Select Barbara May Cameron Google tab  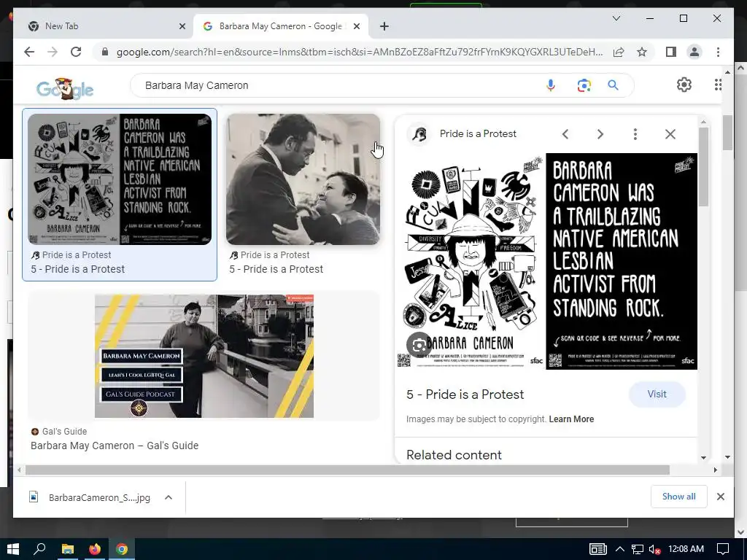point(280,26)
